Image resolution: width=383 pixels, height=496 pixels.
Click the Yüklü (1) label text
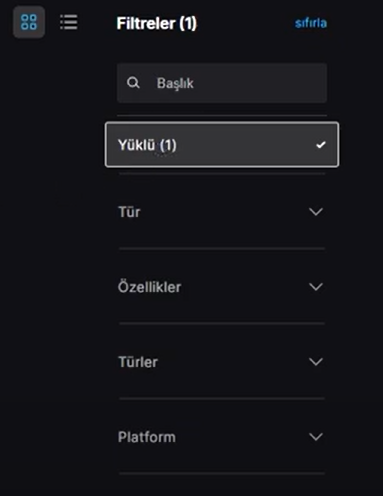pos(147,145)
